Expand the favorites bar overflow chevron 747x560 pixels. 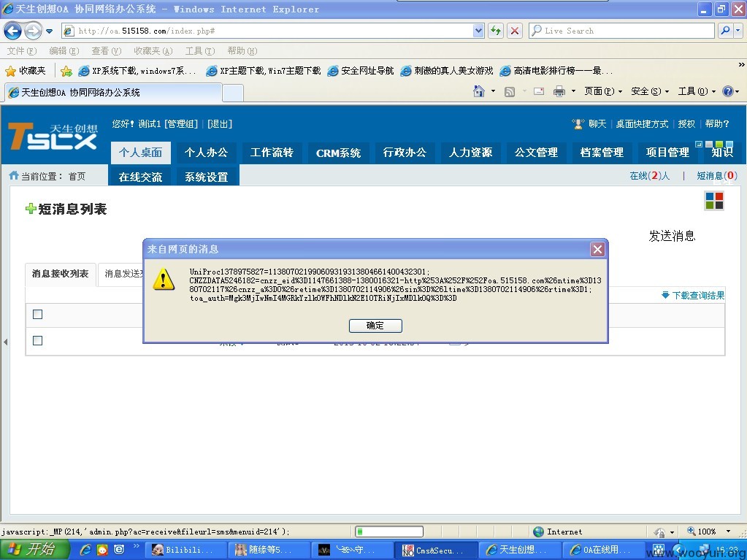tap(741, 65)
